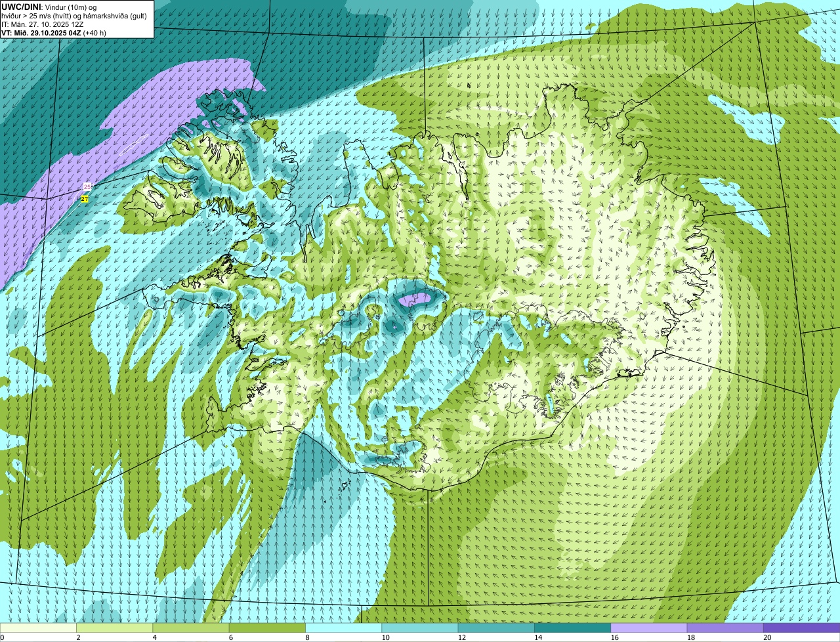Click the white gust label '25'
840x642 pixels.
click(x=87, y=187)
